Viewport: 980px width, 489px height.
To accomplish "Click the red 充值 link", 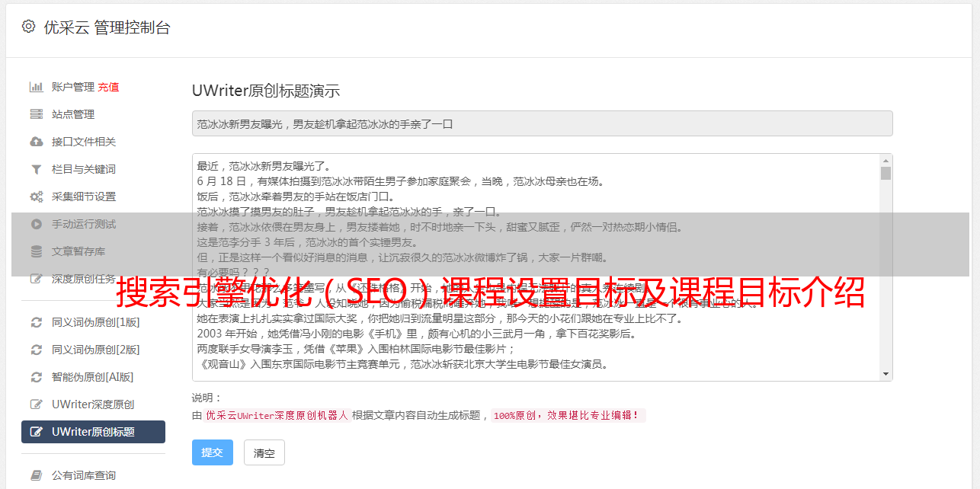I will pyautogui.click(x=108, y=87).
